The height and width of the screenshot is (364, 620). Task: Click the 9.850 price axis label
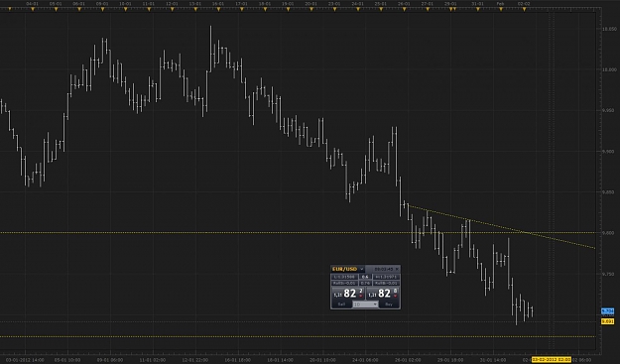pyautogui.click(x=608, y=192)
